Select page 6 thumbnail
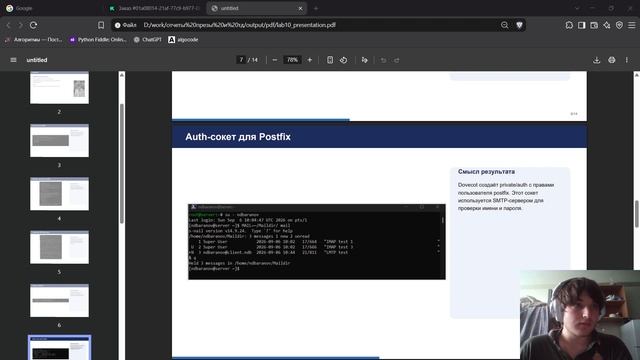The height and width of the screenshot is (360, 640). click(x=59, y=301)
